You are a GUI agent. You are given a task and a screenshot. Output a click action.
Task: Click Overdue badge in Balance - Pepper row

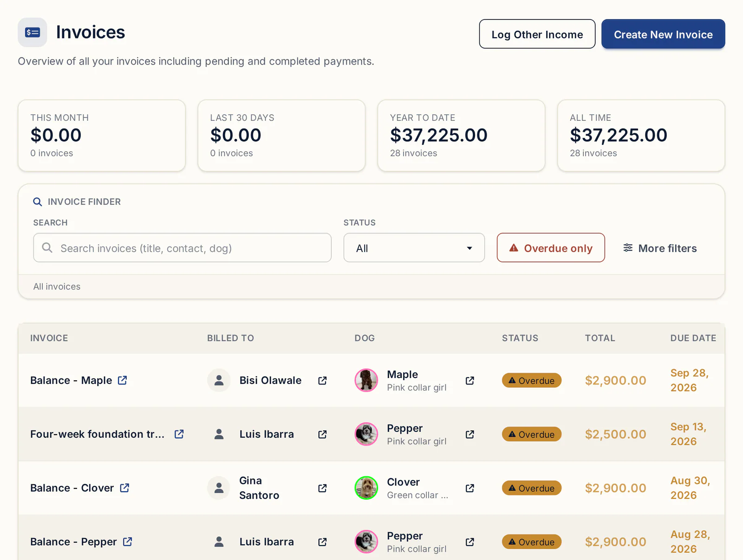(532, 542)
